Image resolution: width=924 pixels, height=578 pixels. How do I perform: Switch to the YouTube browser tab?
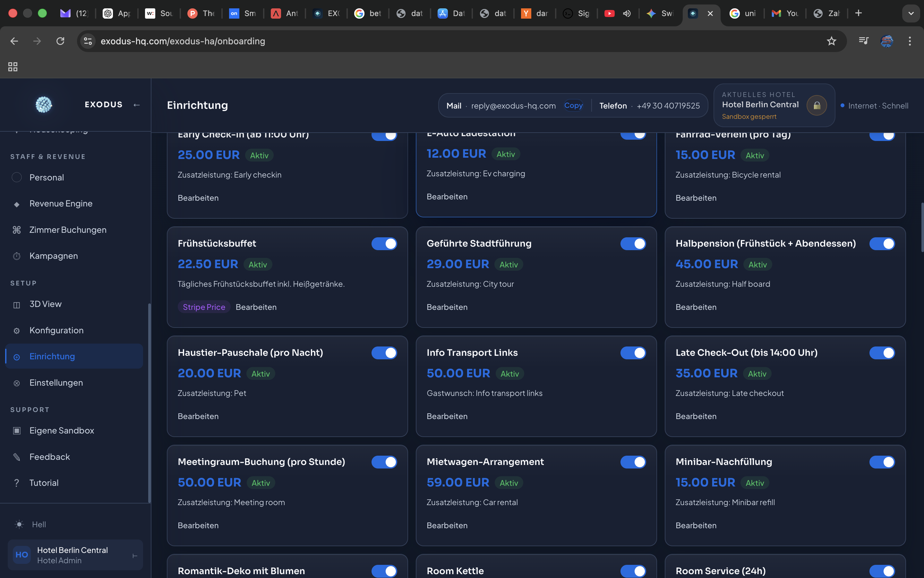coord(618,13)
